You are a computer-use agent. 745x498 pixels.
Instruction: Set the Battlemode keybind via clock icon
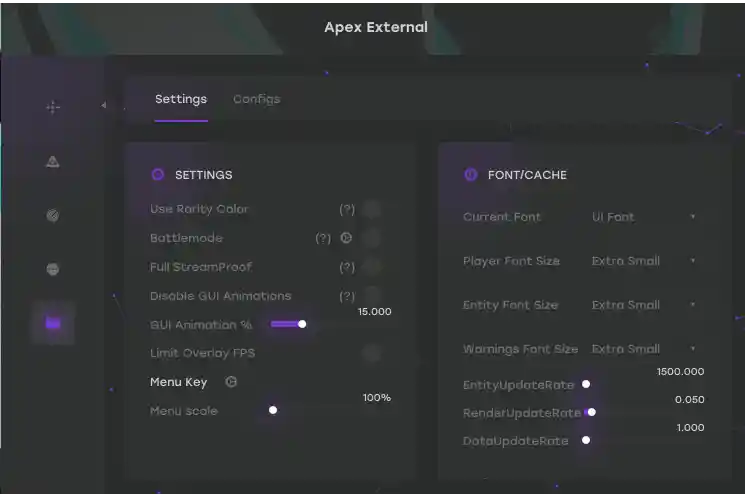pyautogui.click(x=346, y=238)
